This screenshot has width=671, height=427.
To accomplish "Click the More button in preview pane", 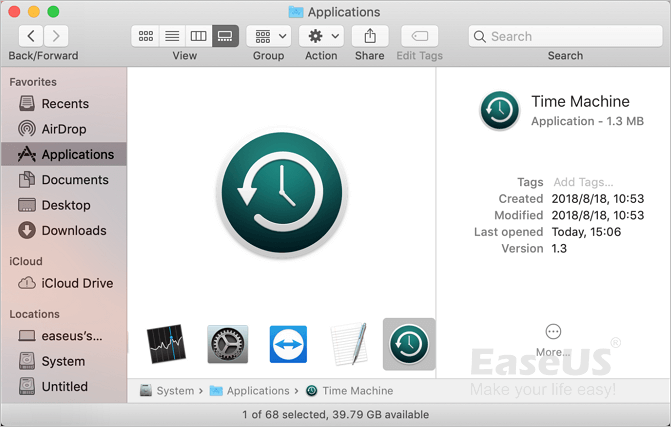I will click(553, 338).
